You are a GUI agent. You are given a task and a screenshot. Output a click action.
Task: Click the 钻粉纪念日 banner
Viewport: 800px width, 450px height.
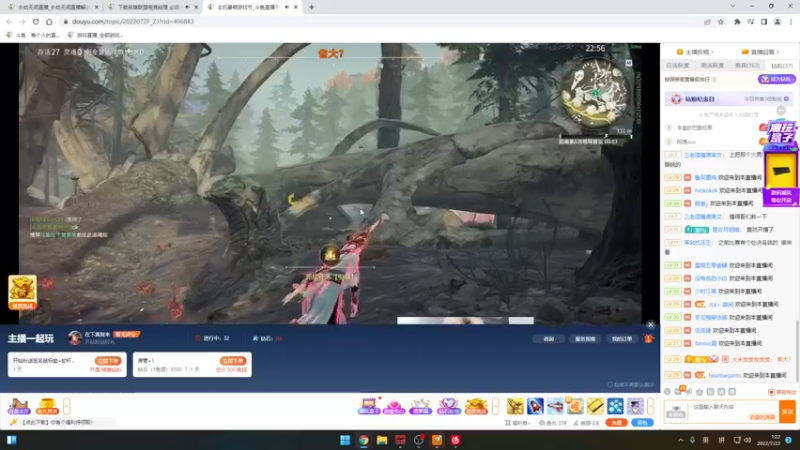pos(729,99)
